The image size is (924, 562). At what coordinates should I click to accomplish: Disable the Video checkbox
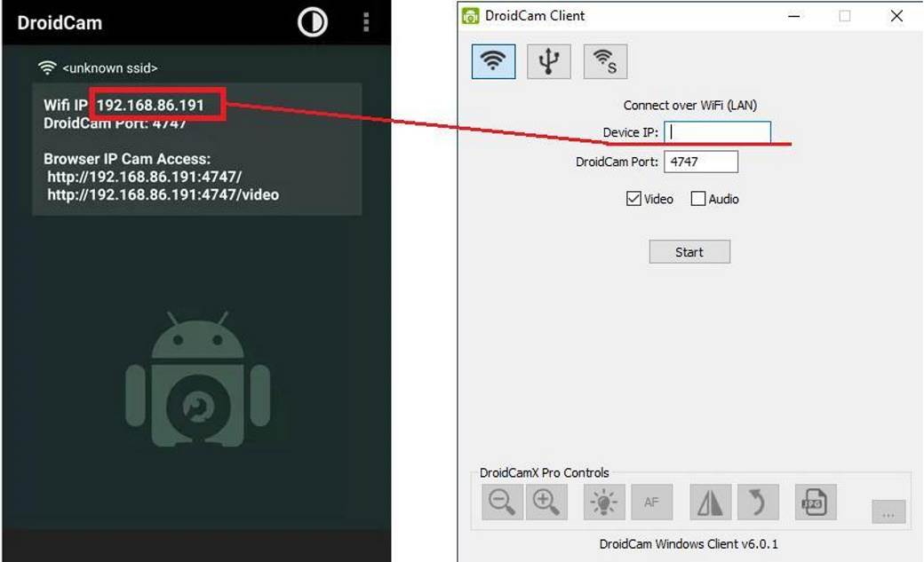pyautogui.click(x=633, y=198)
